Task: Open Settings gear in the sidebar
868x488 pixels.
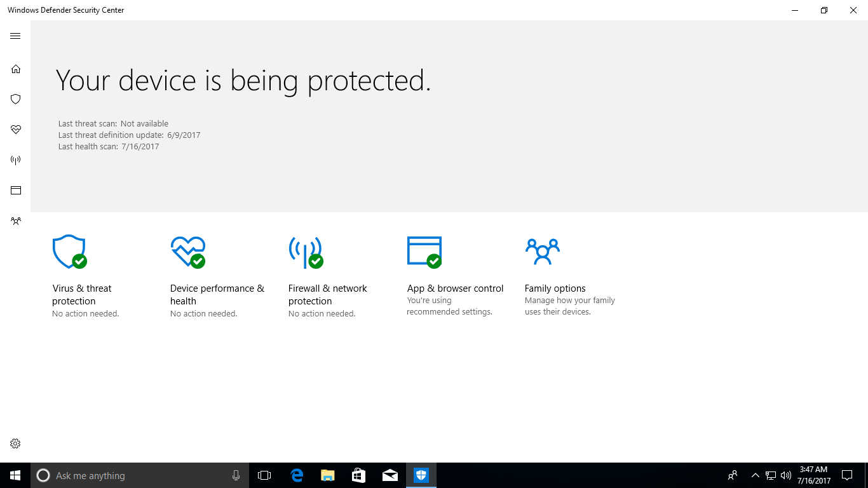Action: (x=15, y=444)
